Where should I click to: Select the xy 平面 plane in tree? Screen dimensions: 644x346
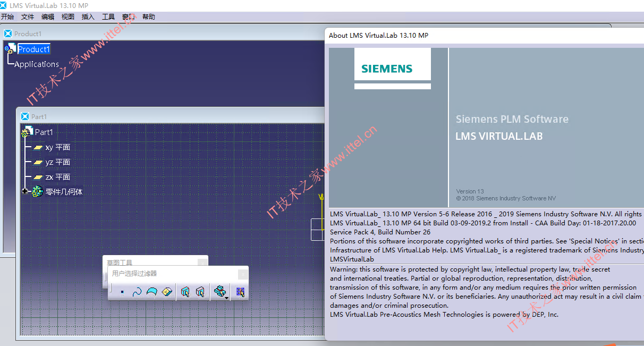52,147
